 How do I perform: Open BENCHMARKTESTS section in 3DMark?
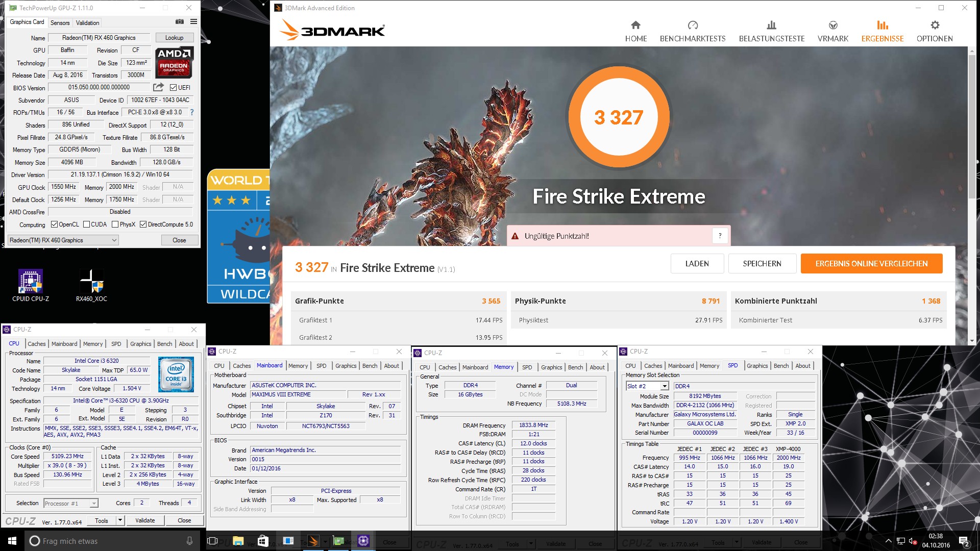pos(693,31)
